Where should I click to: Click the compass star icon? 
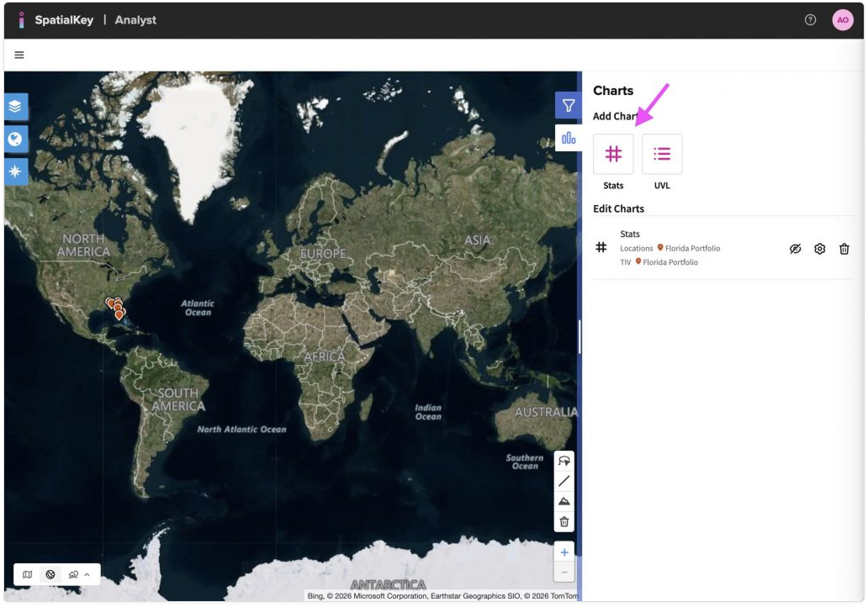(x=15, y=172)
